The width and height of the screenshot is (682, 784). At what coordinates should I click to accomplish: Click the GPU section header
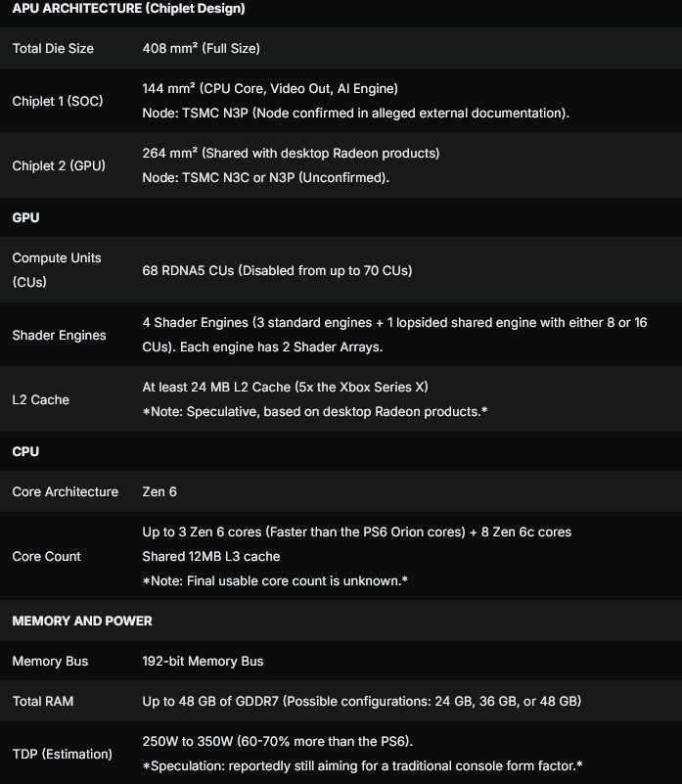pos(25,217)
